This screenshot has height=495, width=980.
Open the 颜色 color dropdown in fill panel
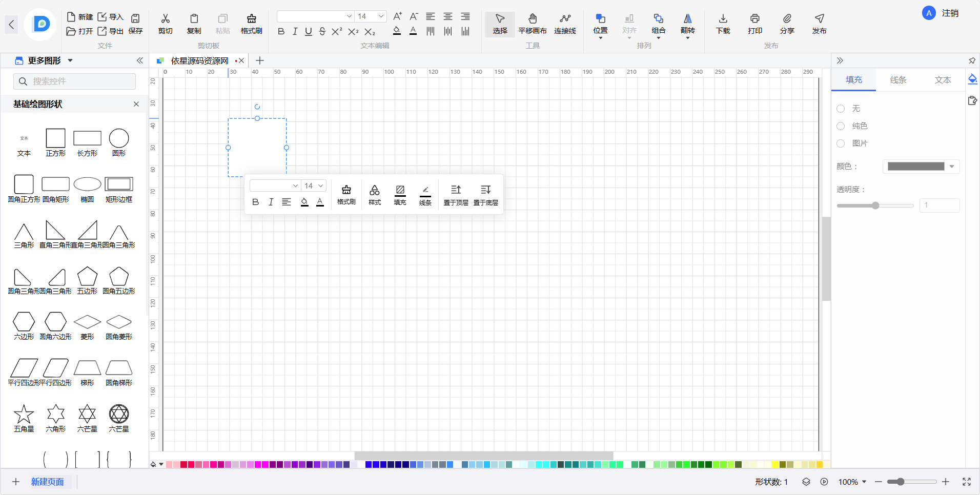921,167
